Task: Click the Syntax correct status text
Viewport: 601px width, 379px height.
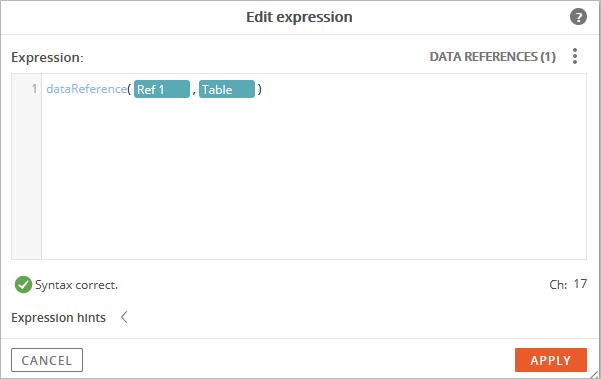Action: click(x=76, y=285)
